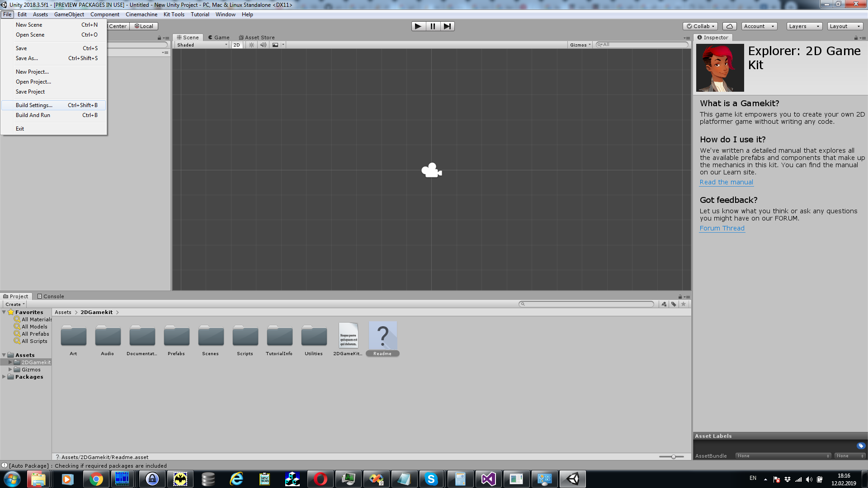This screenshot has height=488, width=868.
Task: Toggle scene lighting sun icon
Action: (x=252, y=45)
